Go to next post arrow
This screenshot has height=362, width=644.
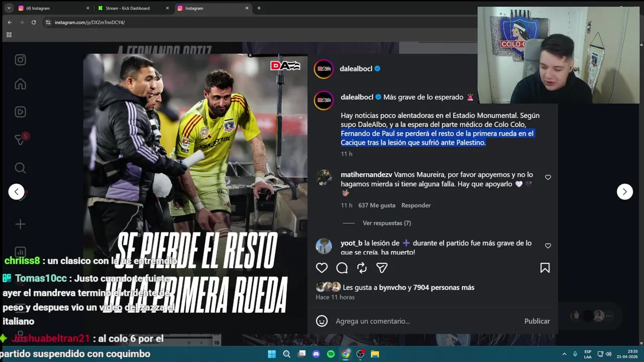pos(625,192)
